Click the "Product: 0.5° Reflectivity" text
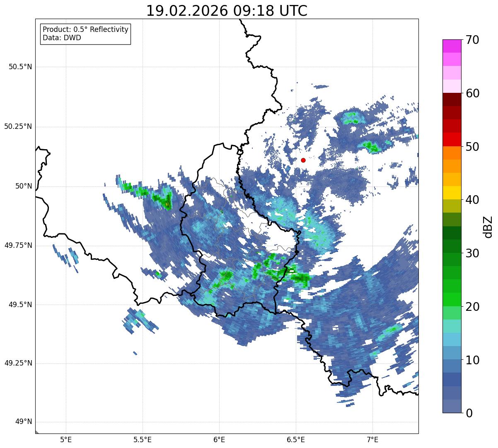 click(85, 29)
